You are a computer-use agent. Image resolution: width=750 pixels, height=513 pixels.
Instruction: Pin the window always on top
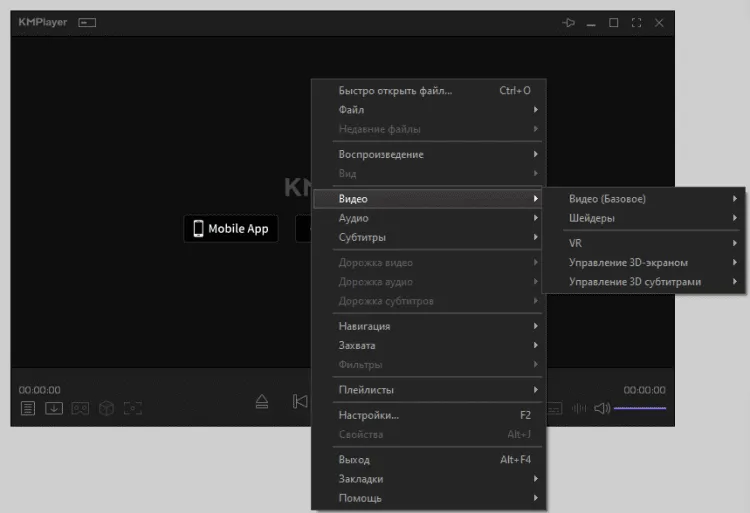click(568, 22)
